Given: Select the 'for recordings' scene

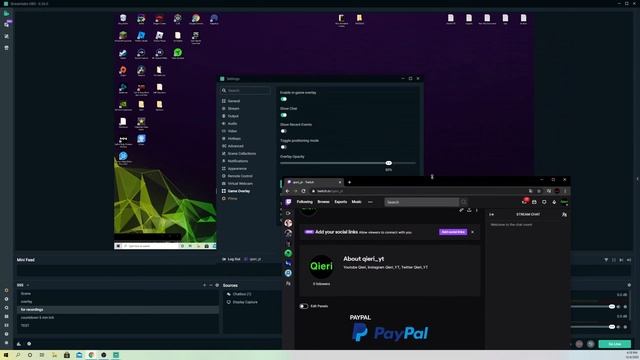Looking at the screenshot, I should coord(118,310).
